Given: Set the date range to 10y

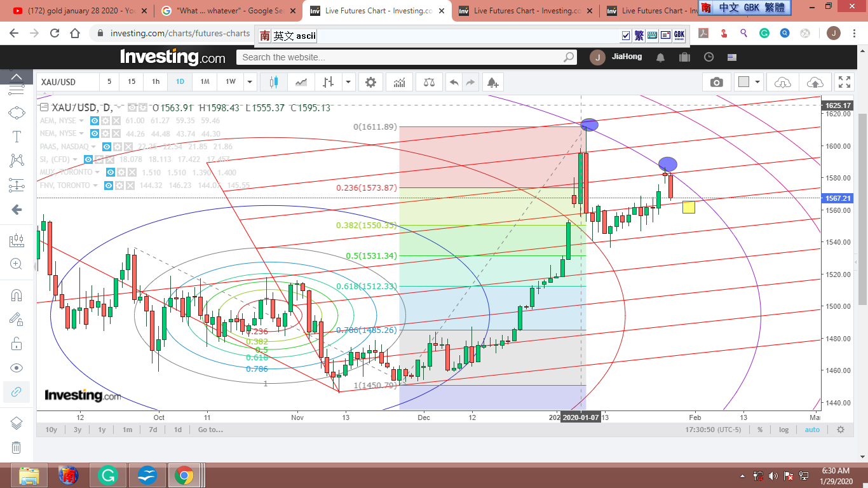Looking at the screenshot, I should coord(51,430).
